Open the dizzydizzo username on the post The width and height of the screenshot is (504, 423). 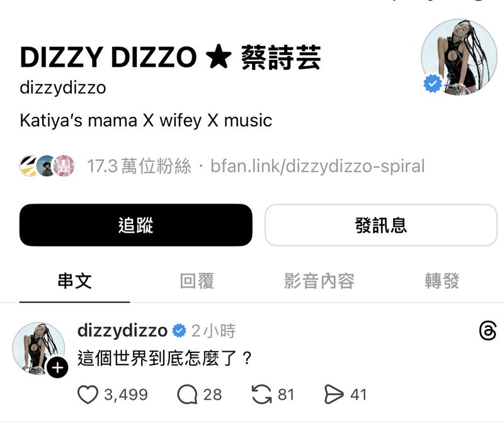point(122,331)
